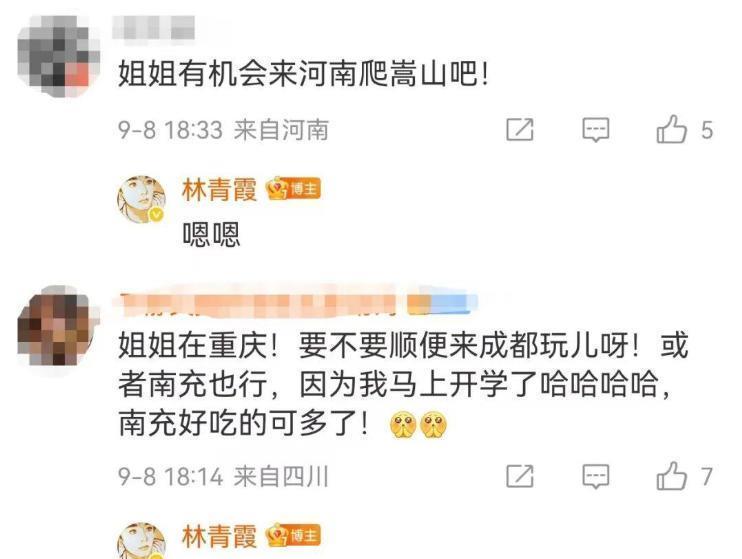Tap the blurred username of Henan commenter

click(x=154, y=27)
